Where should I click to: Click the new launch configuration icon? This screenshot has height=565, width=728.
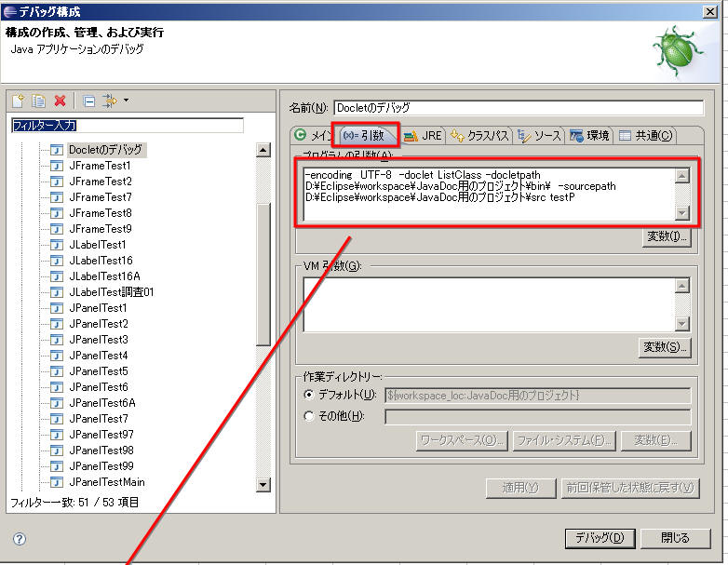pyautogui.click(x=17, y=101)
